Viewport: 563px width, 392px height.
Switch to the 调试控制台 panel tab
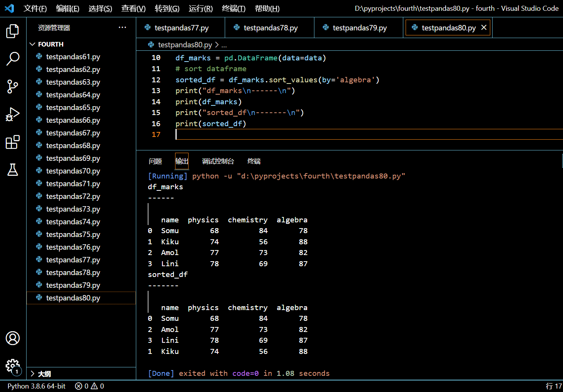click(218, 161)
